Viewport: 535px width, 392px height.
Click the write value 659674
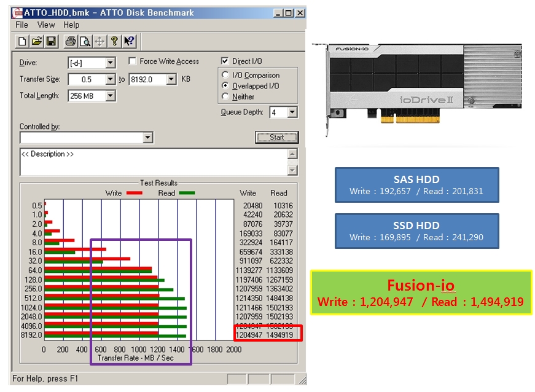tap(251, 252)
